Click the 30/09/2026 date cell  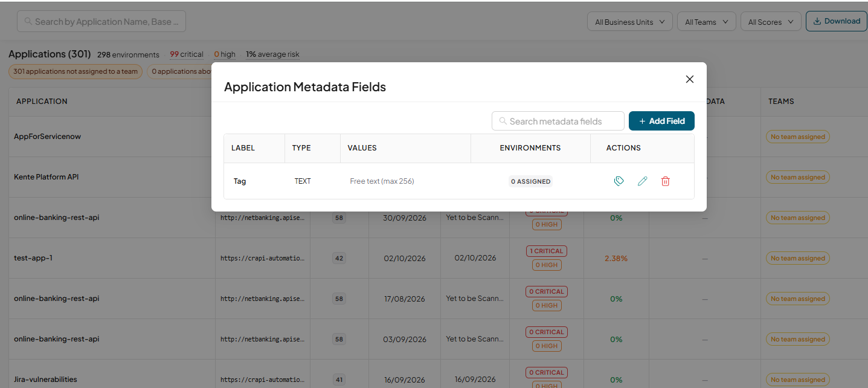(x=405, y=218)
